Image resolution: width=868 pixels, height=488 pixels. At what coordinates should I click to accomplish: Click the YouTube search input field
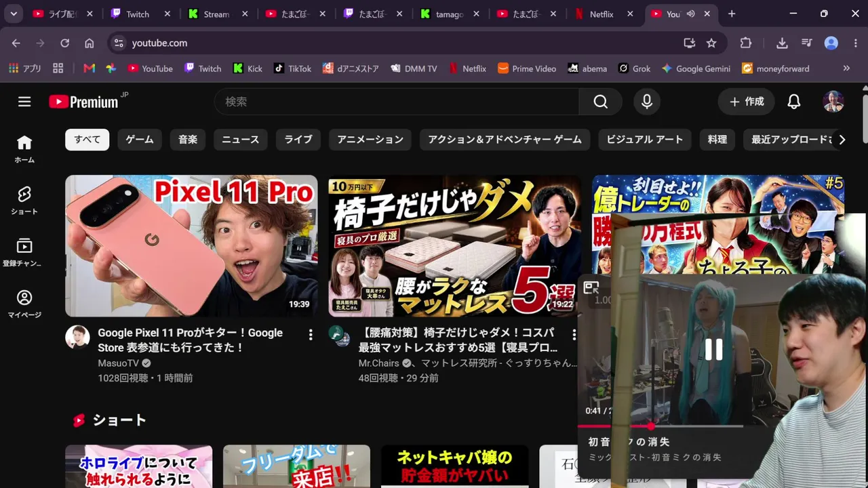click(397, 102)
